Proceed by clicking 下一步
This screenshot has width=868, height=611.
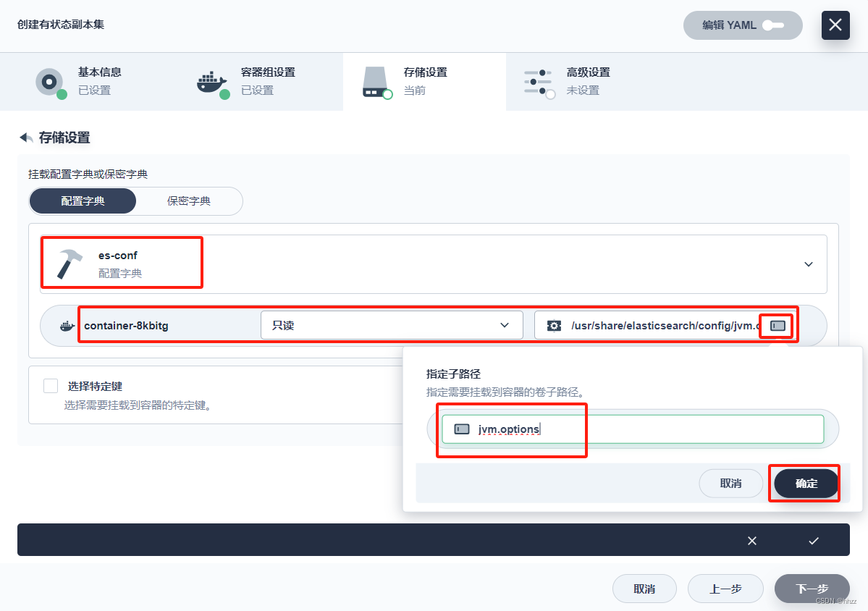point(812,589)
